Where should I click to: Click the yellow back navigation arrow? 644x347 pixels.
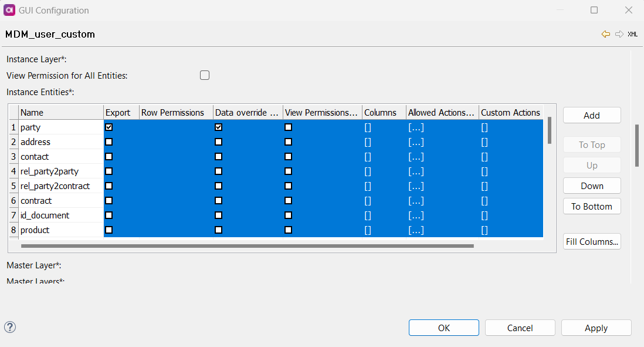click(x=606, y=34)
